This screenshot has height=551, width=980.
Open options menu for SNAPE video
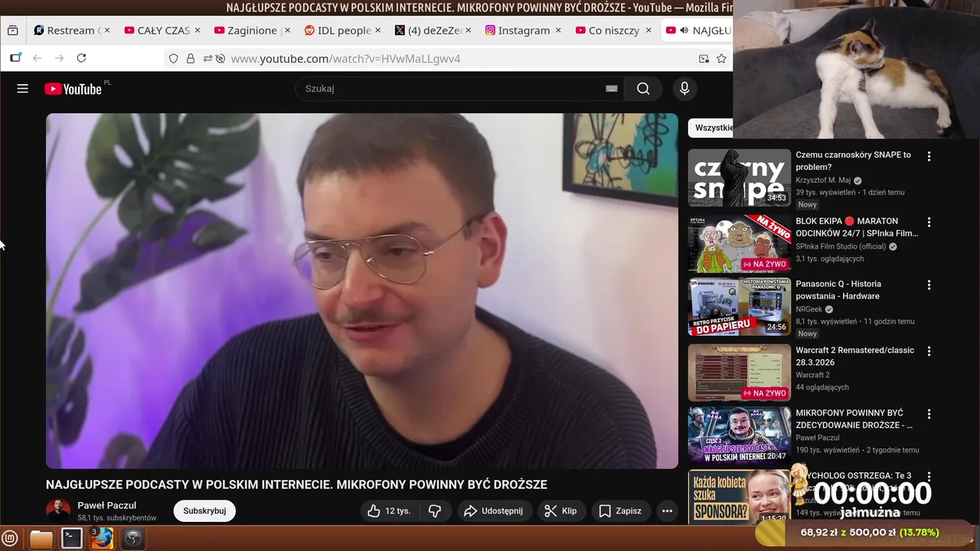tap(929, 156)
